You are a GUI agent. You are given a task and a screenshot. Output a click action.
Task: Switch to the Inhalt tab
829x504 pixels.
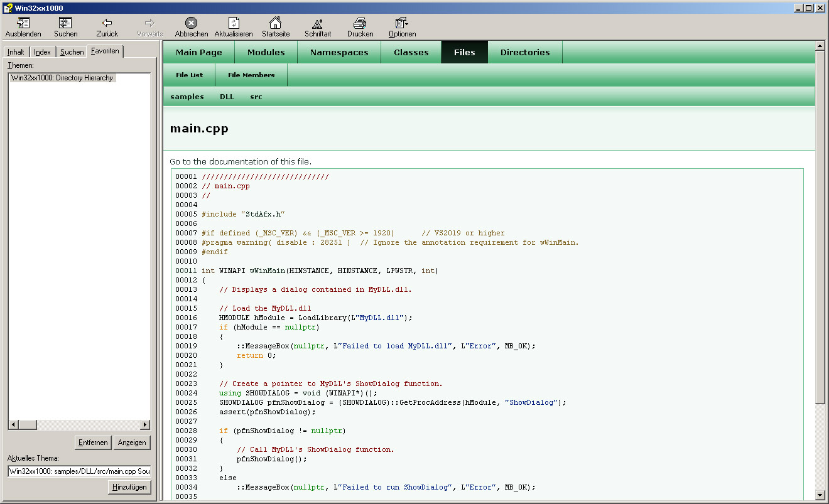[16, 52]
